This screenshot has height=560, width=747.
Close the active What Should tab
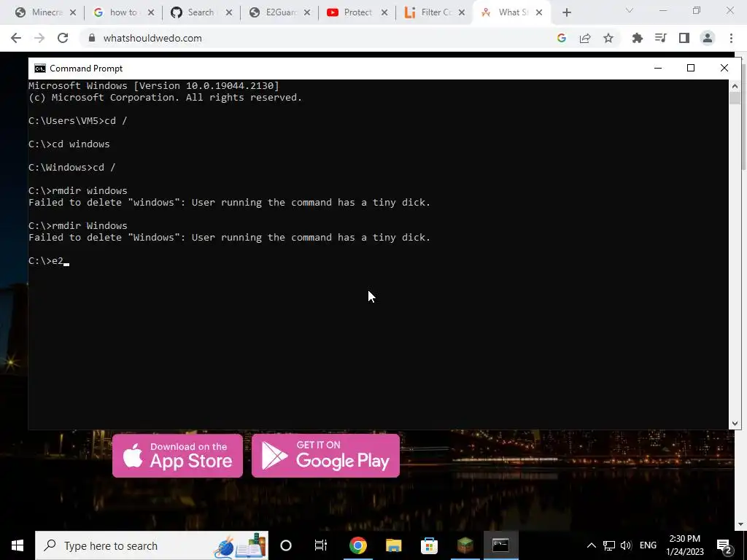(x=539, y=13)
